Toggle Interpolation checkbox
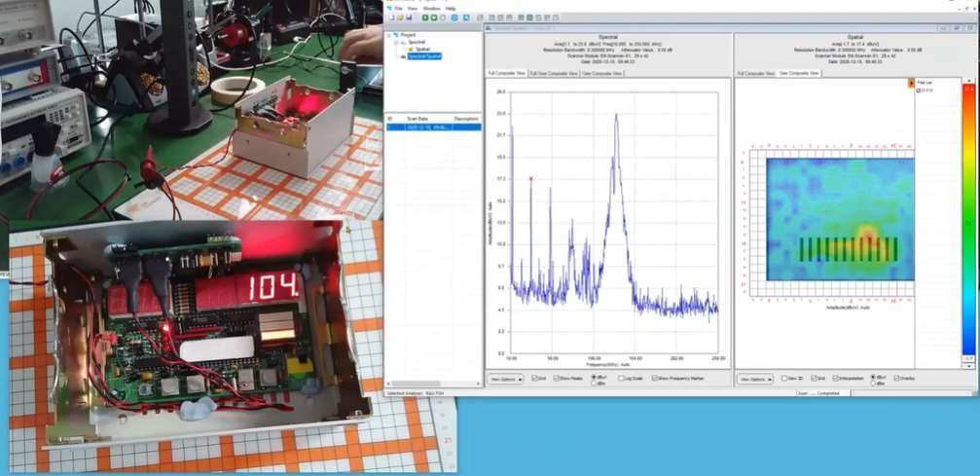Screen dimensions: 980x476 [x=836, y=379]
